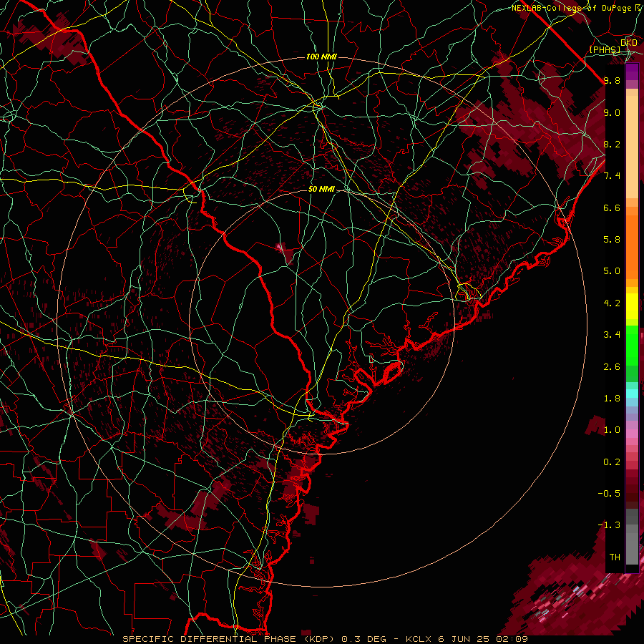The image size is (644, 644).
Task: Click the 0.2 legend value
Action: (612, 462)
